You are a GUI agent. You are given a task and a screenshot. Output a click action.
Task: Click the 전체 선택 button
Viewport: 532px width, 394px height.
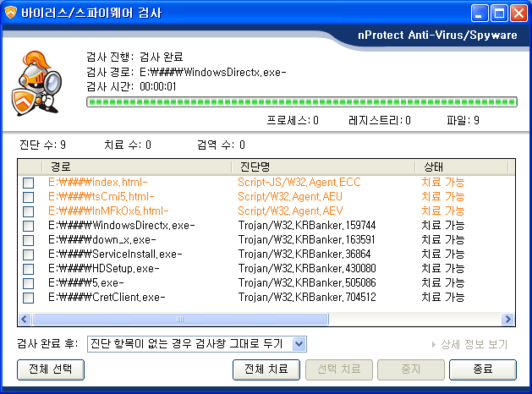pyautogui.click(x=51, y=369)
